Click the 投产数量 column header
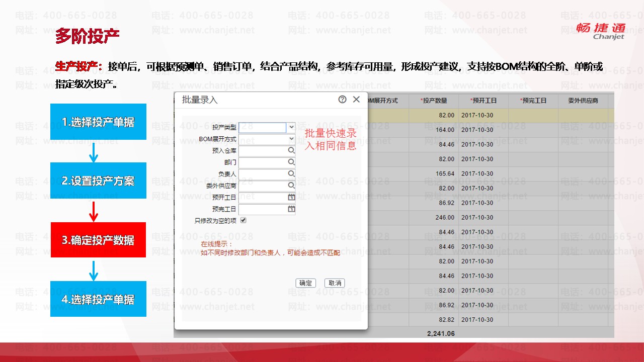The image size is (644, 362). point(433,101)
